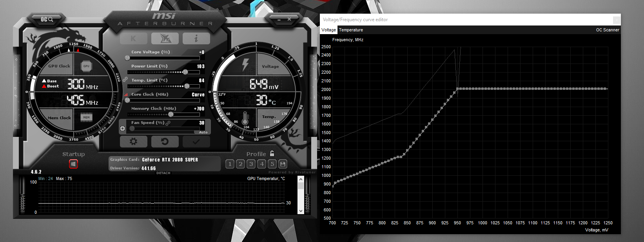The image size is (644, 242).
Task: Click the version number '4.6.2'
Action: point(36,172)
